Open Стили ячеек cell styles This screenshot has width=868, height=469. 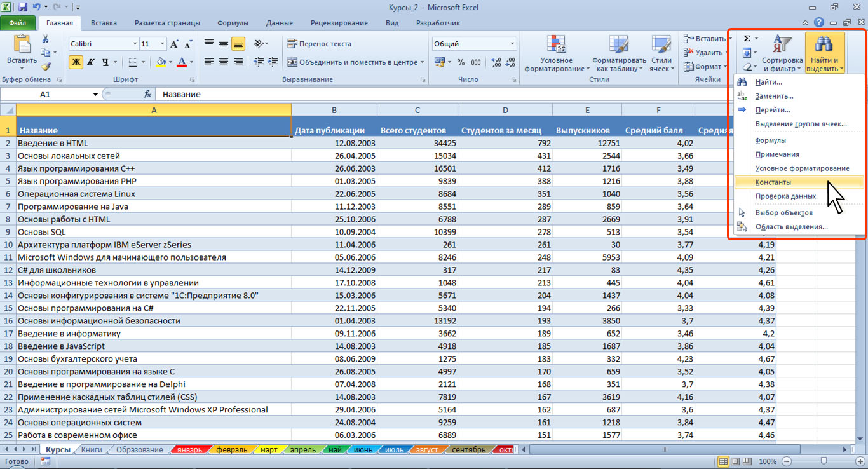pyautogui.click(x=661, y=53)
